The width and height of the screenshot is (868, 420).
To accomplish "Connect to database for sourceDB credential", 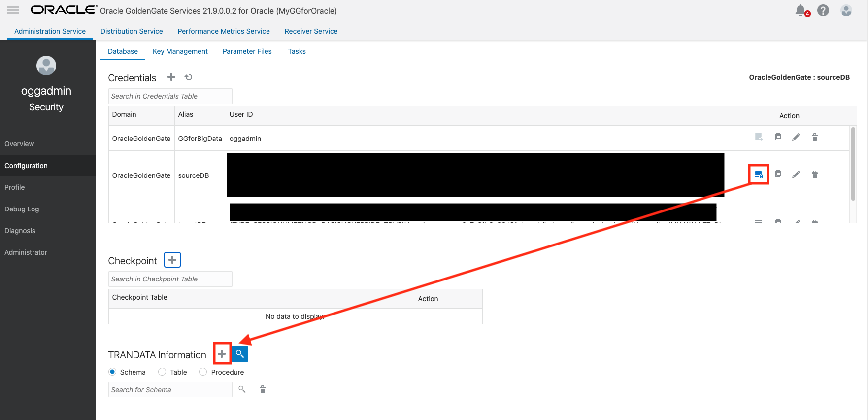I will click(x=759, y=175).
